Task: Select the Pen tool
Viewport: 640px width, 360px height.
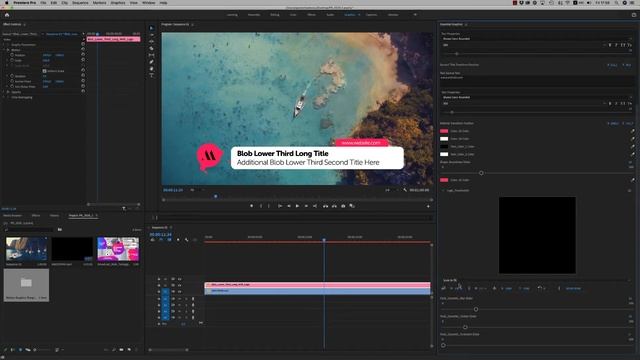Action: [151, 62]
